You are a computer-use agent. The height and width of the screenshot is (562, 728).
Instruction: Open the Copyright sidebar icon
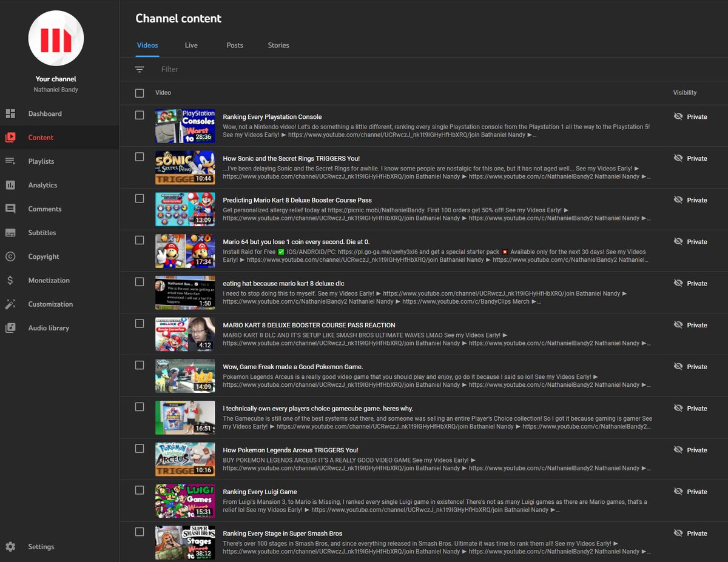click(10, 256)
